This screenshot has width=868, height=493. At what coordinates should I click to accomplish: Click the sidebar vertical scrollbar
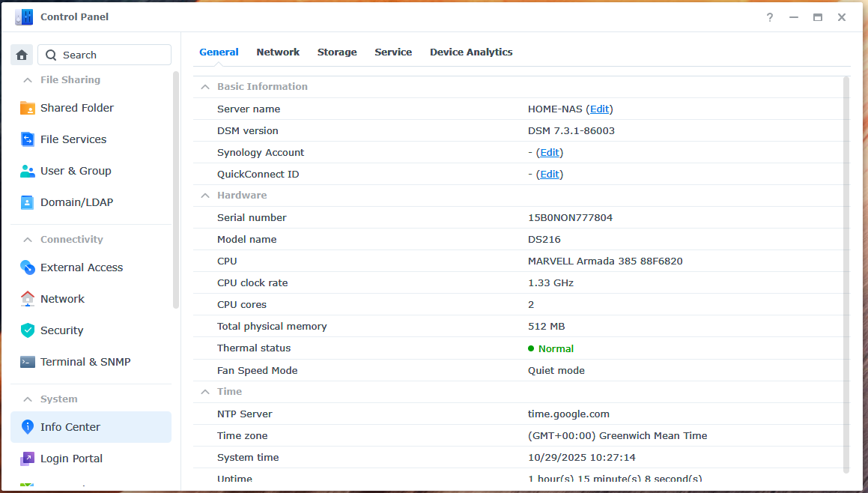pos(176,190)
